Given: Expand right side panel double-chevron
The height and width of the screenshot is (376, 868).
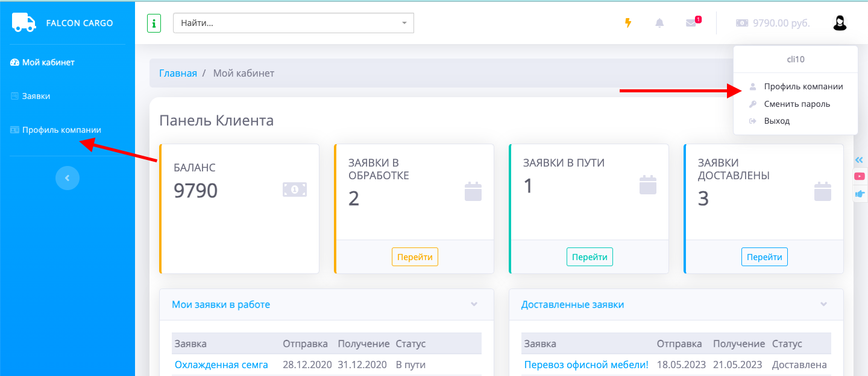Looking at the screenshot, I should (860, 160).
